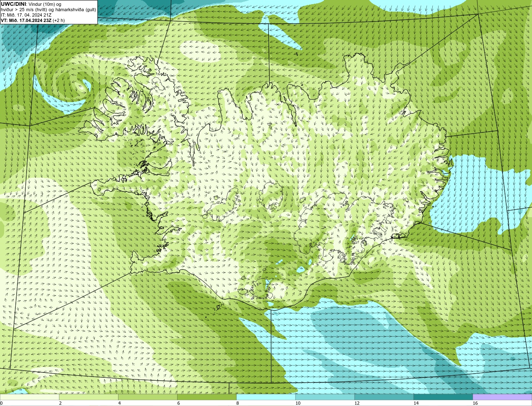Click the legend scale label '12'
Viewport: 532px width, 406px height.
pyautogui.click(x=357, y=403)
